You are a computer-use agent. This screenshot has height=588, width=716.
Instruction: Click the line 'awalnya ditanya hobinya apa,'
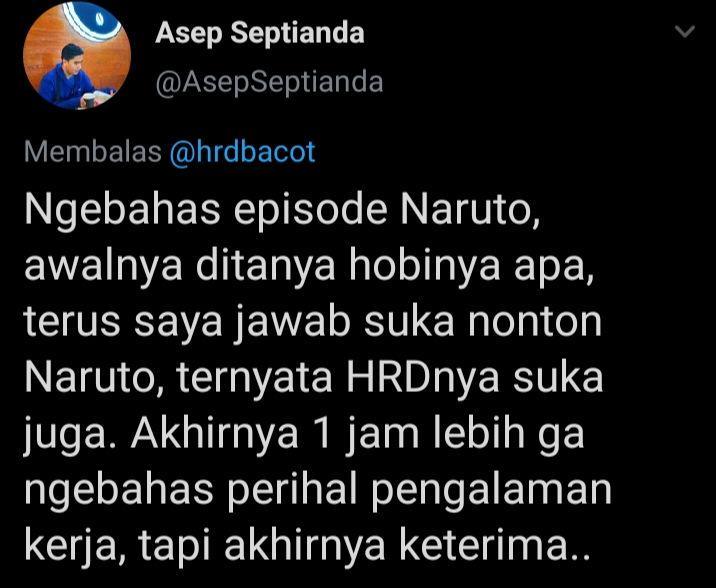tap(309, 268)
